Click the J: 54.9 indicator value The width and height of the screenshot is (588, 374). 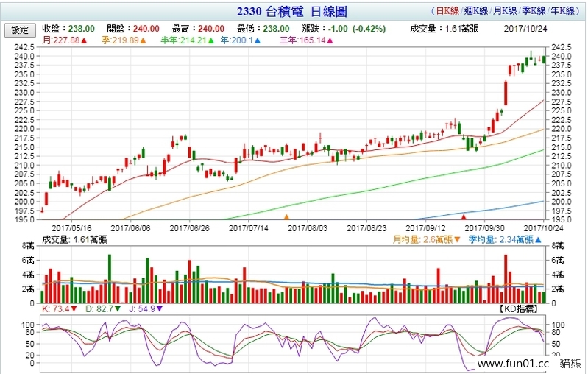[146, 309]
